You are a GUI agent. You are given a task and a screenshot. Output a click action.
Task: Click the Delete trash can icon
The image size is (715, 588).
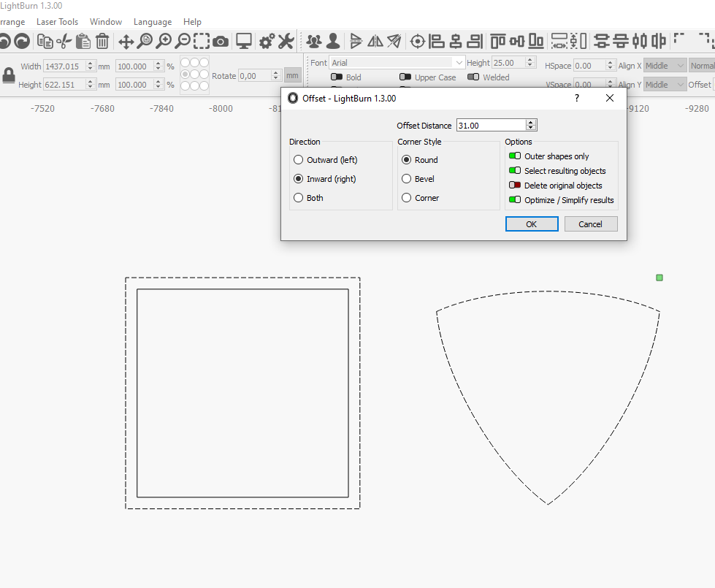102,42
